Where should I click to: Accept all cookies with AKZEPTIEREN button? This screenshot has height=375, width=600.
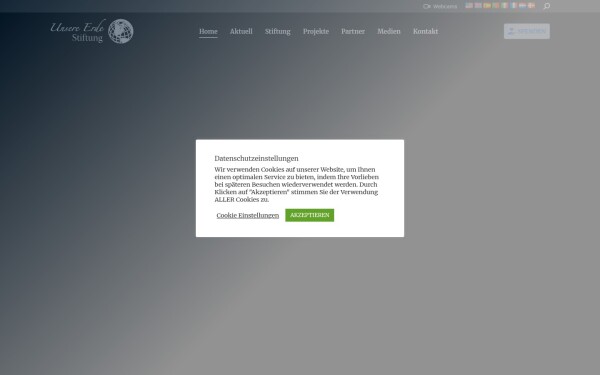310,215
